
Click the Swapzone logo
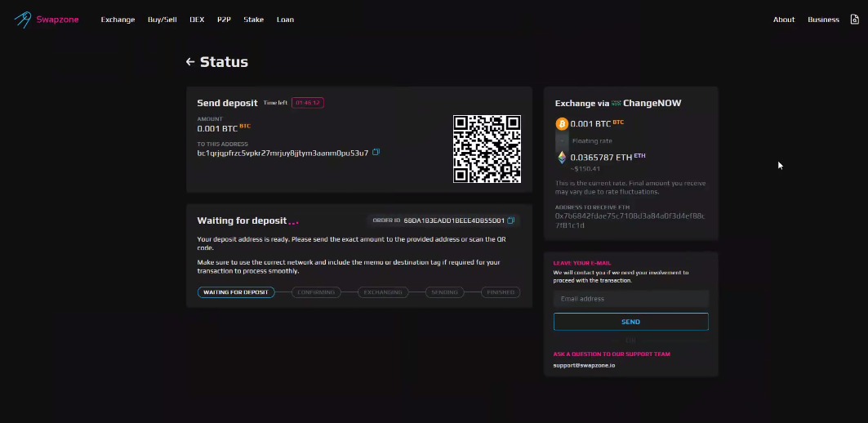[x=46, y=20]
